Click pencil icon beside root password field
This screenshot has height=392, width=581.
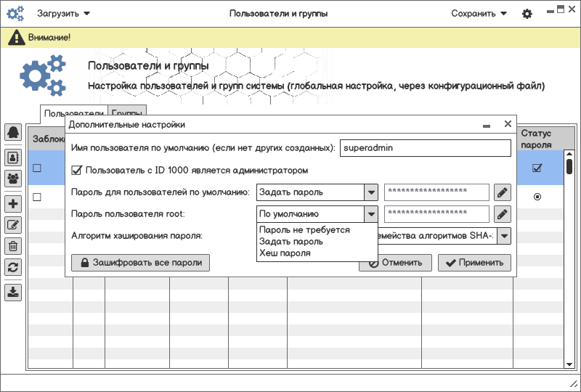502,214
